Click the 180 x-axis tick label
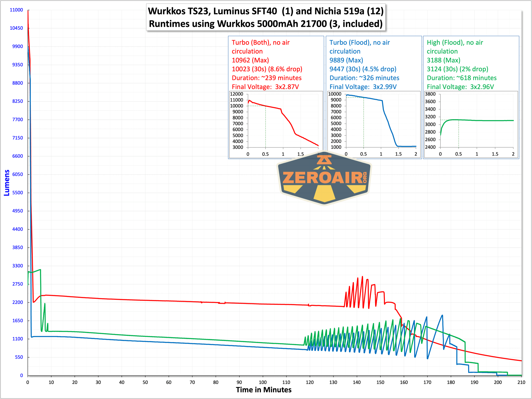This screenshot has width=532, height=399. pyautogui.click(x=451, y=382)
